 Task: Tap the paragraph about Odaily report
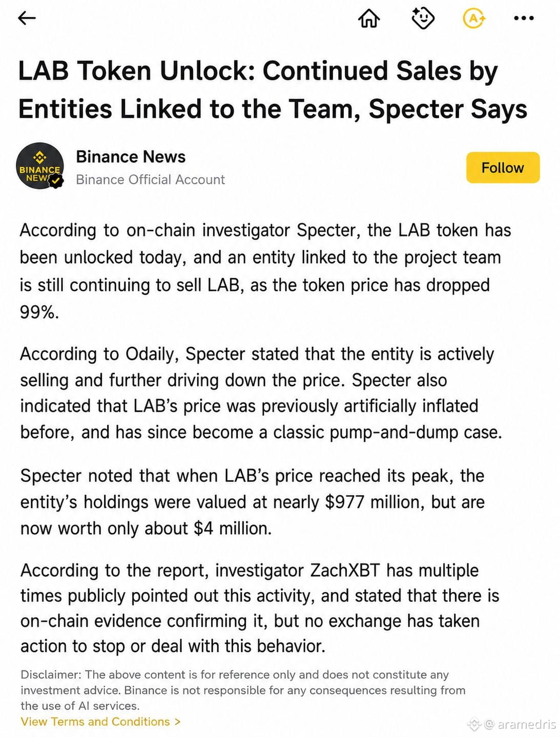pos(261,393)
